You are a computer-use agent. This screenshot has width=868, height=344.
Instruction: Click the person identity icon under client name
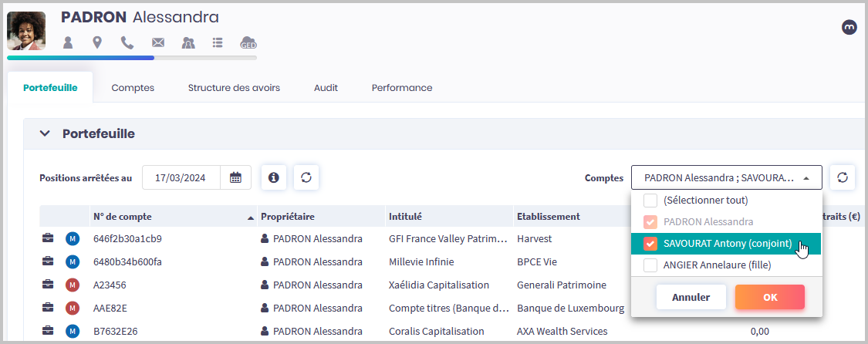(x=68, y=42)
